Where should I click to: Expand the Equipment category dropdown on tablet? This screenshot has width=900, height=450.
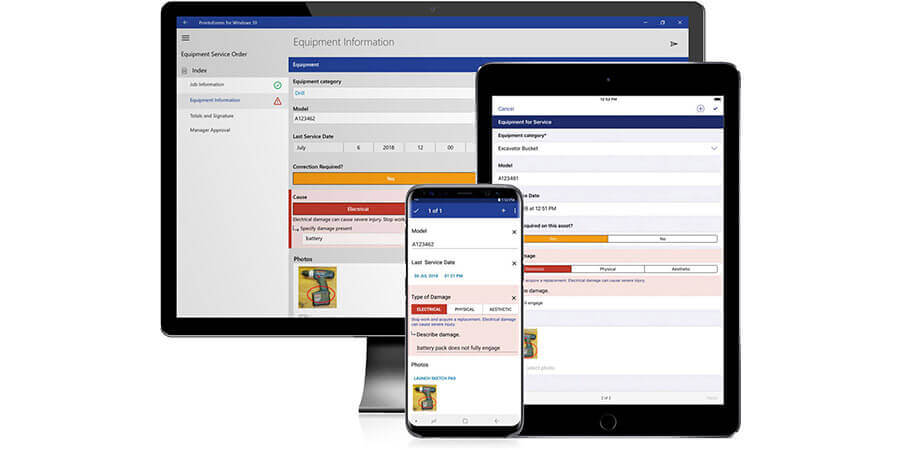(x=714, y=148)
